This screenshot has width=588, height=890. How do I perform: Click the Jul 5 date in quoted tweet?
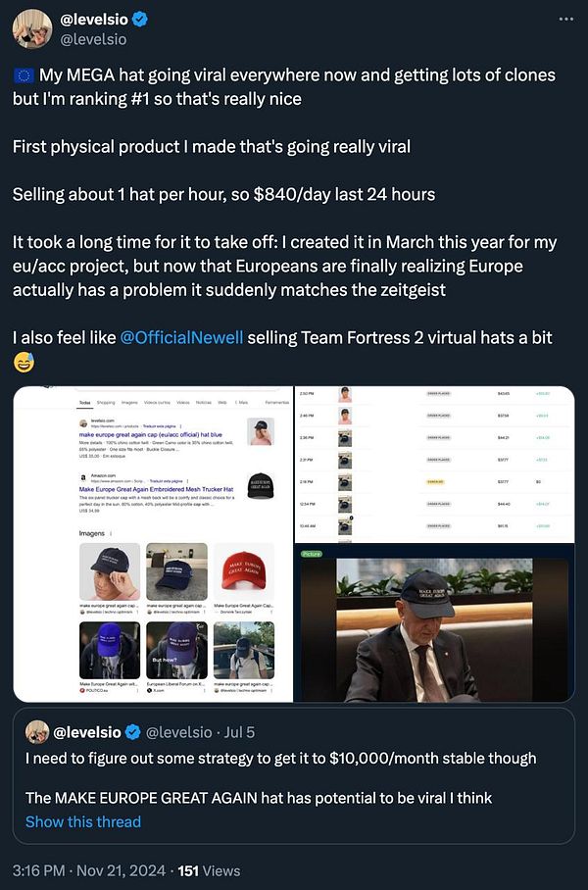point(239,732)
